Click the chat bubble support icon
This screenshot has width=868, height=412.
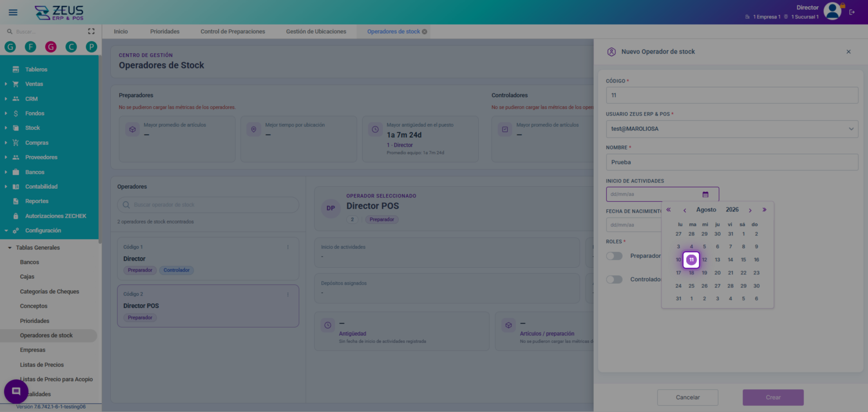[x=16, y=391]
